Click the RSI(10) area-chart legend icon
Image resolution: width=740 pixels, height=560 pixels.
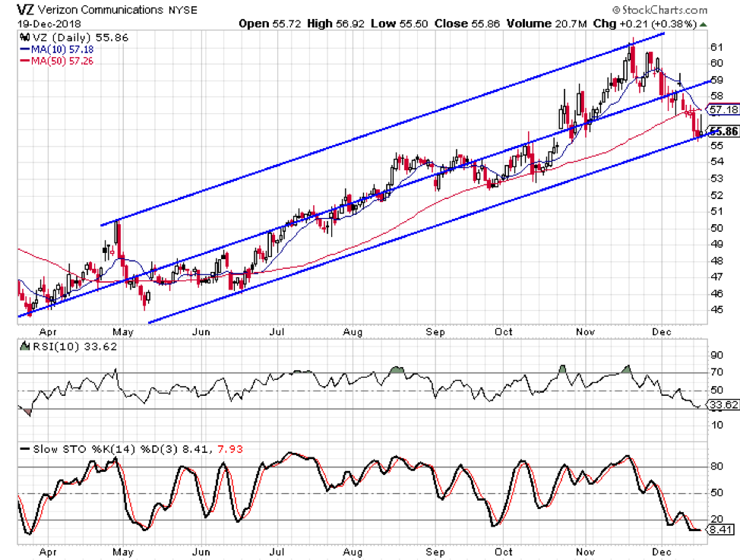pos(24,346)
